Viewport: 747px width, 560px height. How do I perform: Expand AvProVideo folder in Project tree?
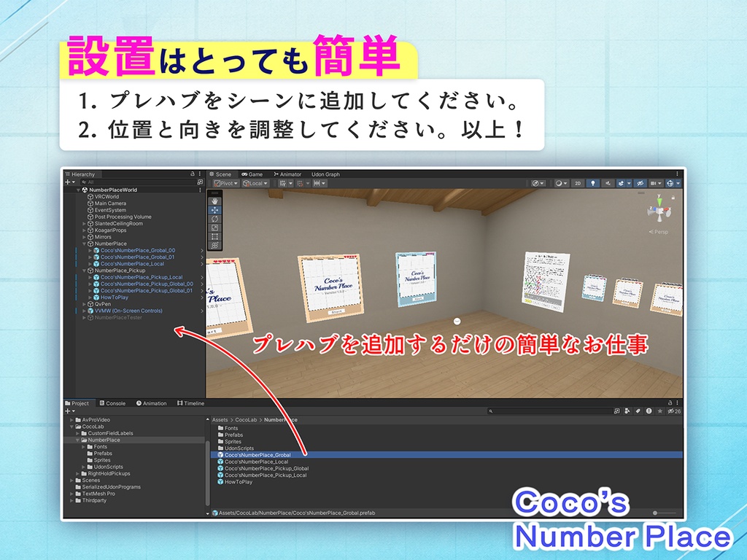(x=72, y=420)
